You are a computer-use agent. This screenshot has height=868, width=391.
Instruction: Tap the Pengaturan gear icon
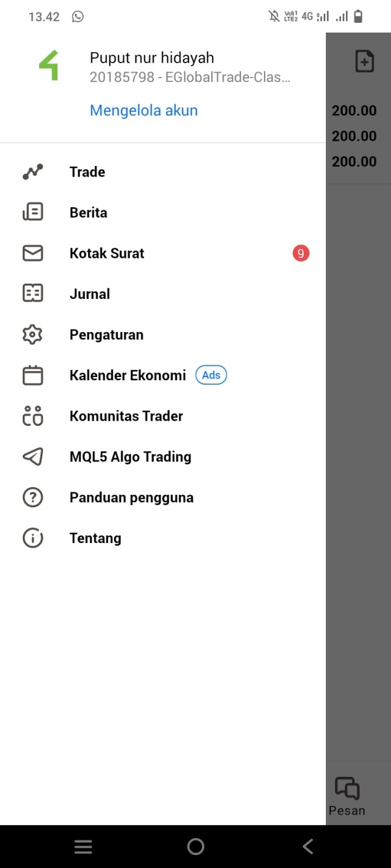click(33, 335)
